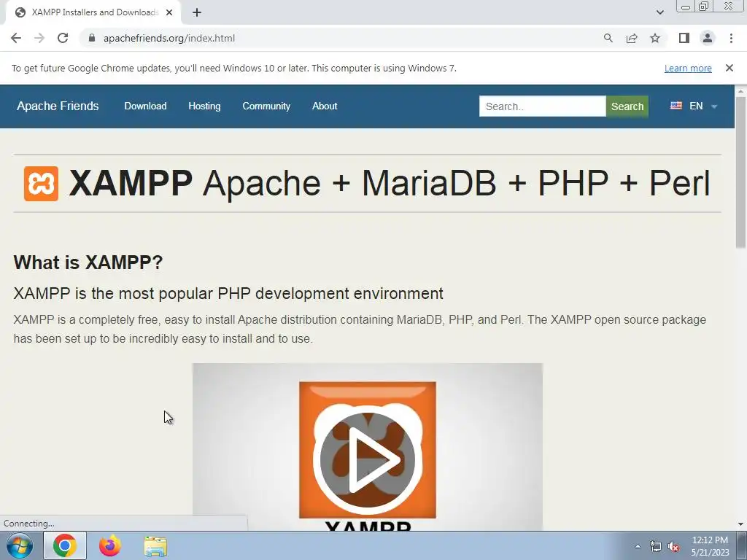Reload the page with the refresh icon
This screenshot has width=747, height=560.
click(63, 38)
